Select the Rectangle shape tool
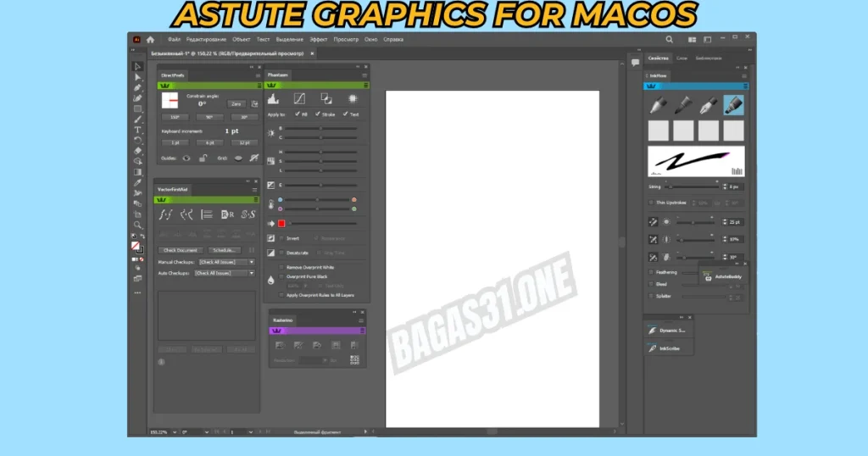 coord(138,109)
